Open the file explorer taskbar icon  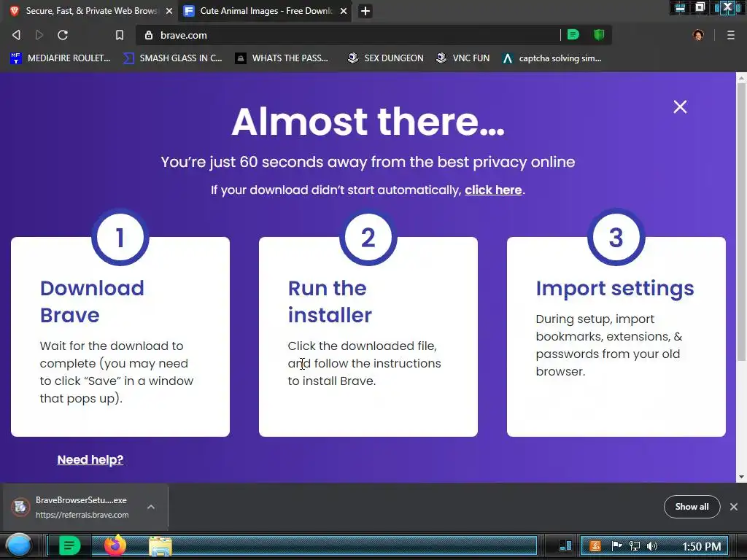coord(160,546)
